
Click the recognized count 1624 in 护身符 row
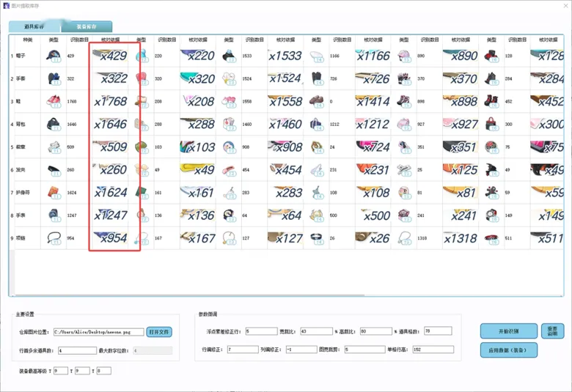pyautogui.click(x=72, y=193)
